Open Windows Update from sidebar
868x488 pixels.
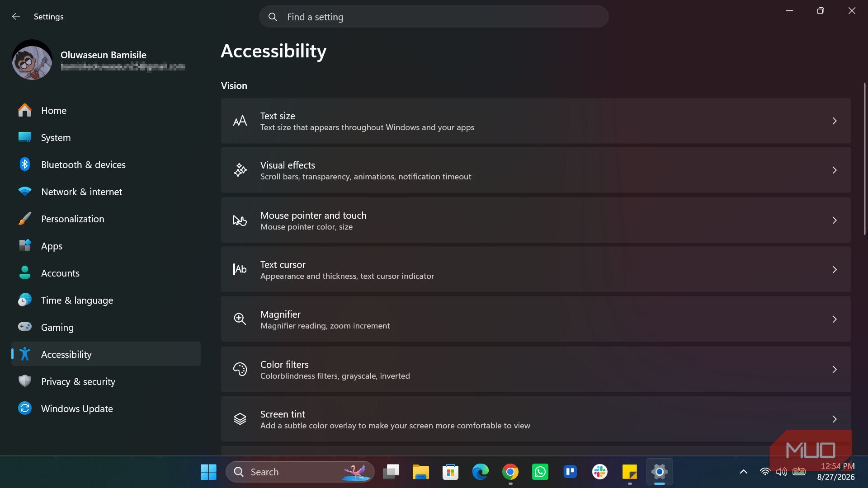click(x=106, y=408)
